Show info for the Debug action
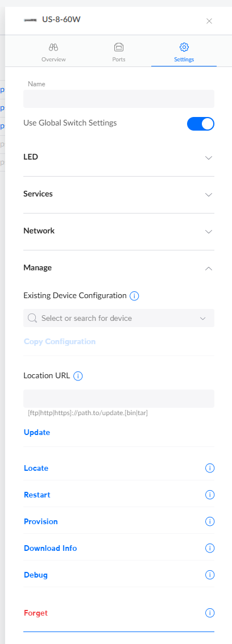Image resolution: width=232 pixels, height=644 pixels. pyautogui.click(x=210, y=575)
